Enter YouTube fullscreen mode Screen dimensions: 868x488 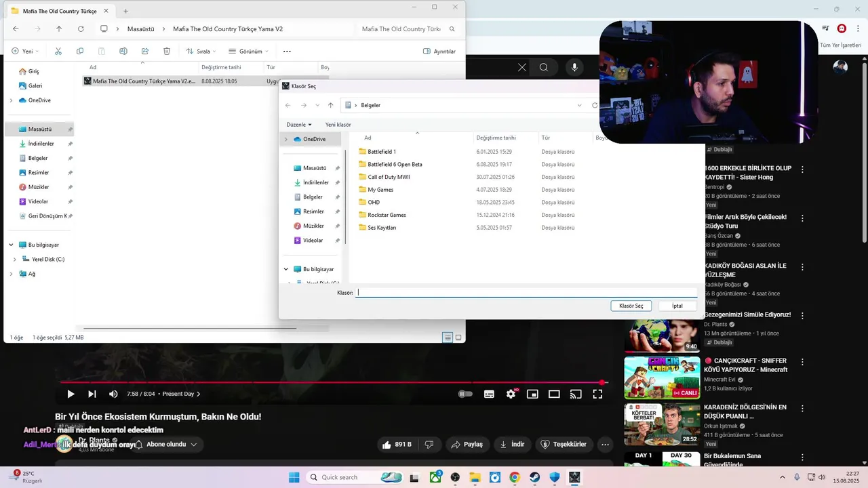597,394
